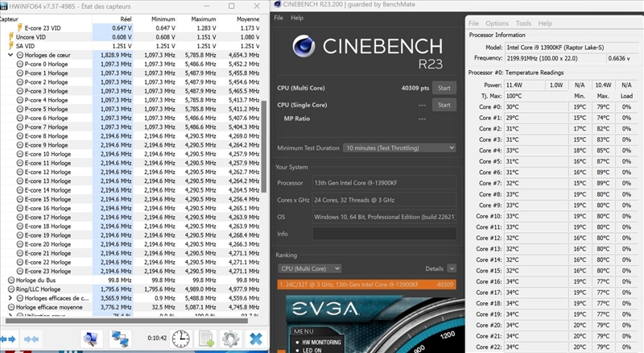Expand the Details arrow in Ranking

pyautogui.click(x=452, y=268)
